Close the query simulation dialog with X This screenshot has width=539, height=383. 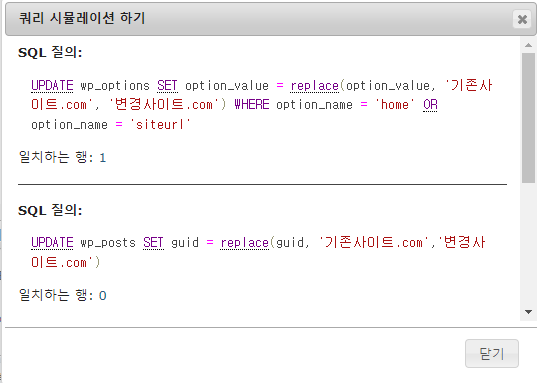522,19
